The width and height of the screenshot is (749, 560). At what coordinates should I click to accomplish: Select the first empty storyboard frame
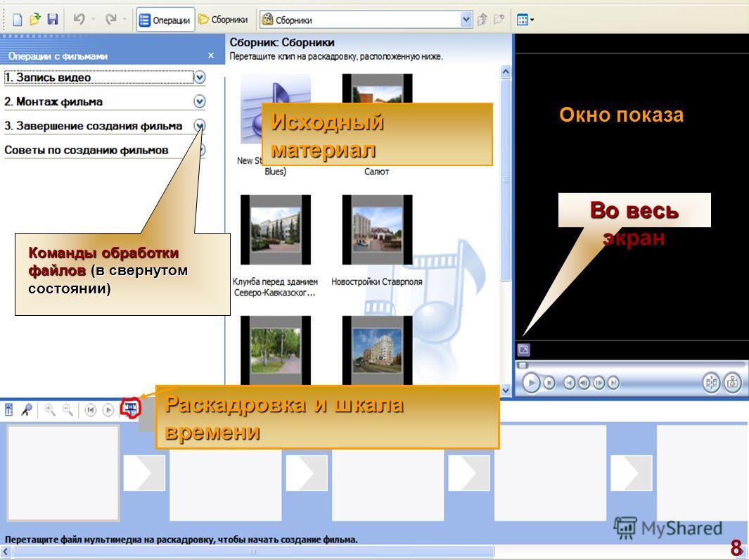[x=63, y=473]
